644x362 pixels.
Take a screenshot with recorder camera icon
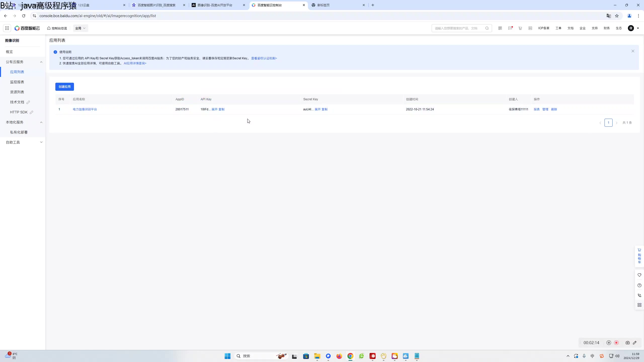click(x=628, y=343)
